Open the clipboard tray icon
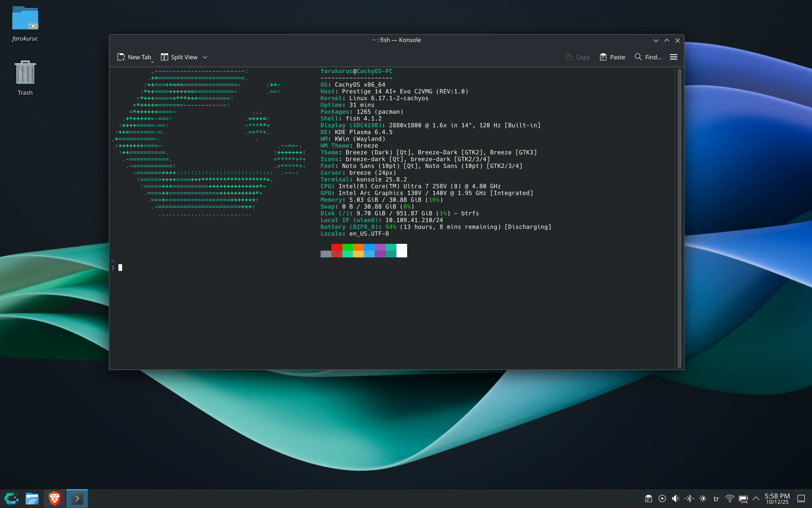 [648, 499]
